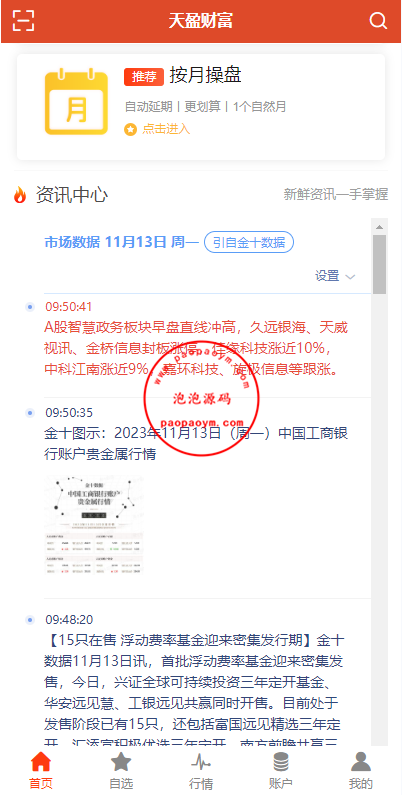
Task: Open 行情 market pulse tab
Action: coord(201,771)
